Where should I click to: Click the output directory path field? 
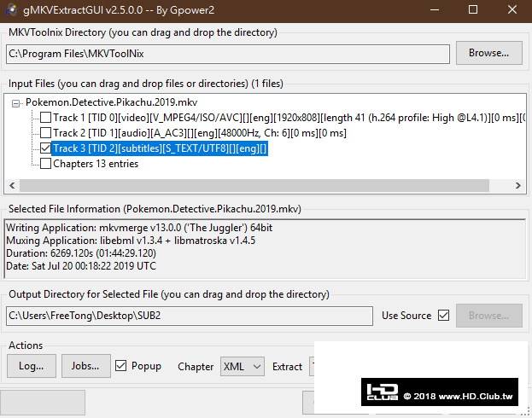click(190, 316)
